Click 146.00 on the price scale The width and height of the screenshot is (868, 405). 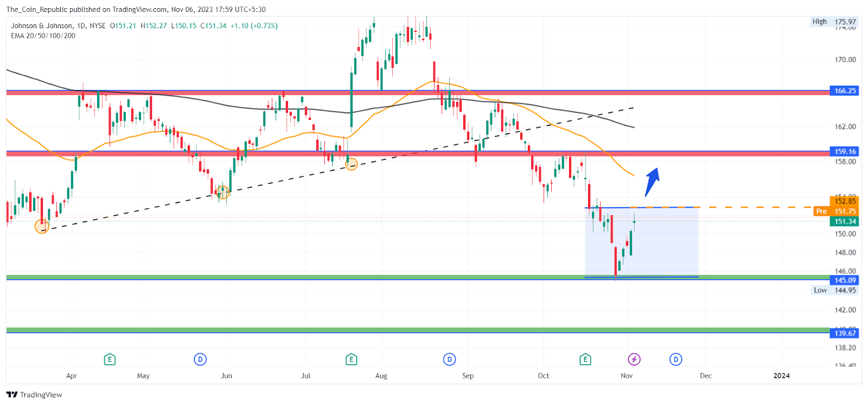845,271
